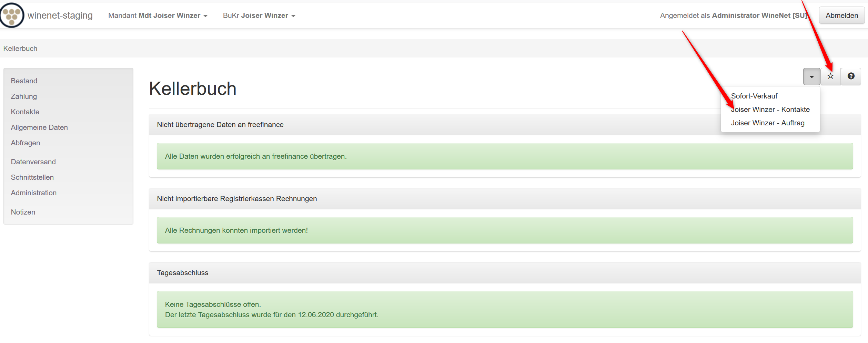868x343 pixels.
Task: Collapse the favorites dropdown caret button
Action: click(811, 76)
